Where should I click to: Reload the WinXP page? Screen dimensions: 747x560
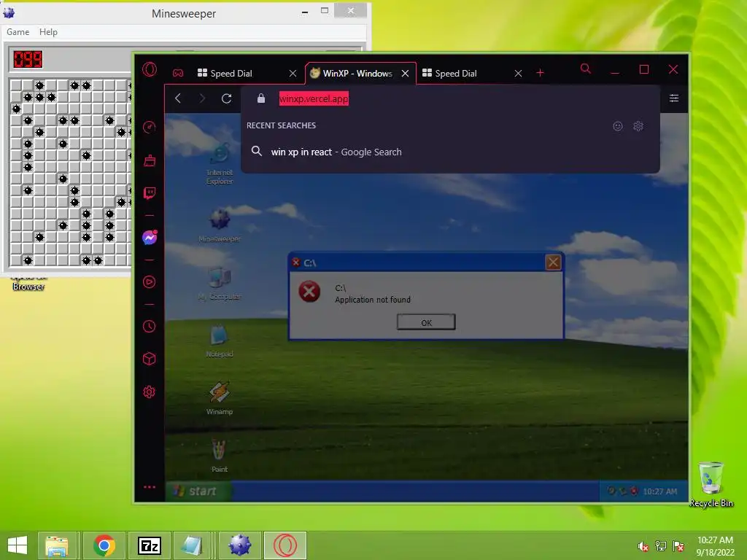[x=227, y=98]
